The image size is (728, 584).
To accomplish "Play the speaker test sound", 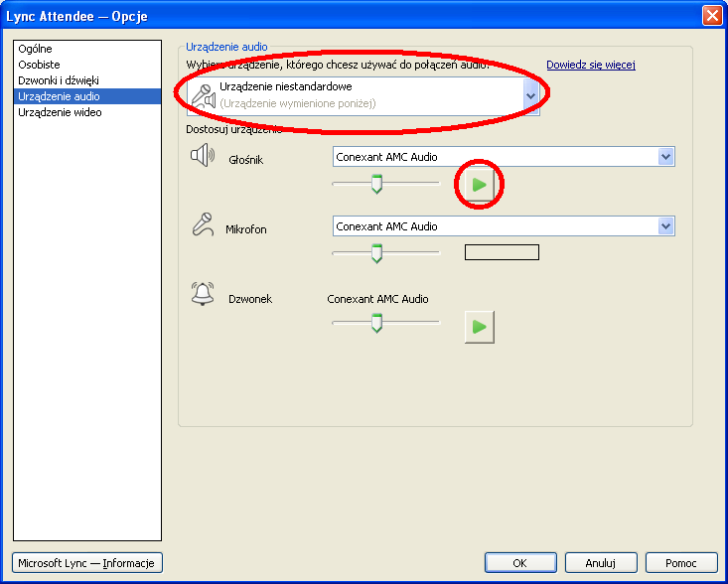I will pos(479,185).
